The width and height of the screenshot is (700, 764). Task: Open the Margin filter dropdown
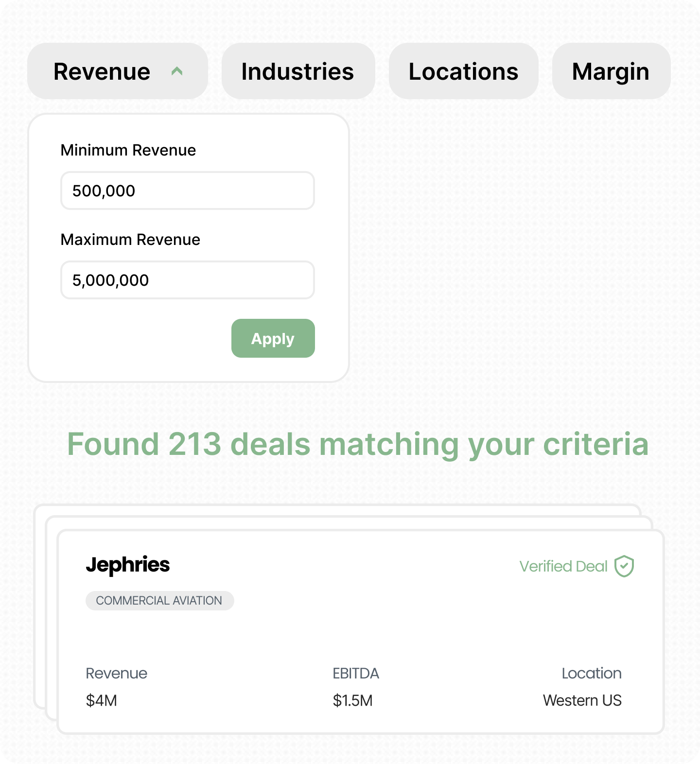point(611,71)
